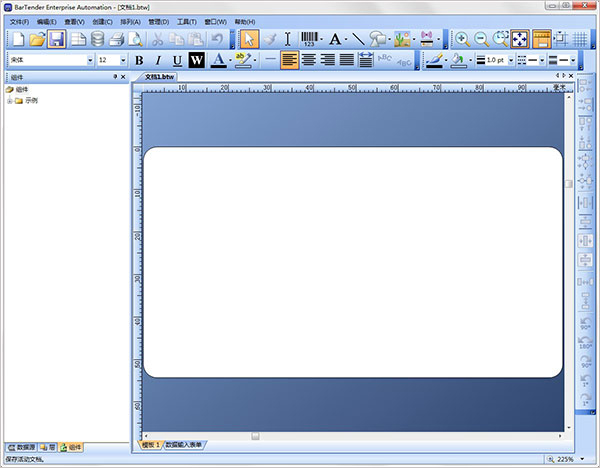600x468 pixels.
Task: Click the zoom in magnifier icon
Action: click(x=462, y=39)
